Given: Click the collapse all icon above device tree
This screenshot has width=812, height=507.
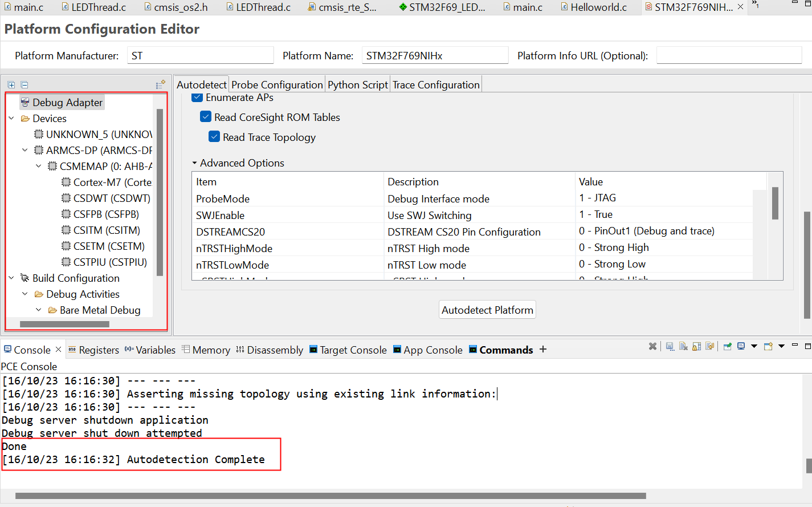Looking at the screenshot, I should point(25,85).
